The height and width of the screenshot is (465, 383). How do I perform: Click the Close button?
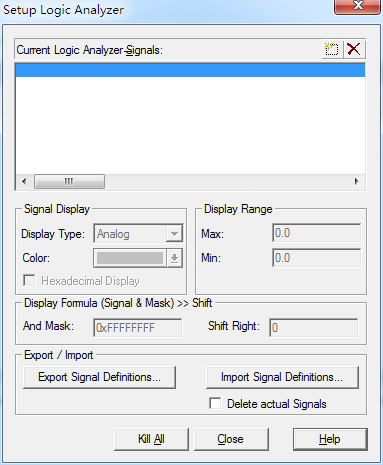[x=231, y=439]
